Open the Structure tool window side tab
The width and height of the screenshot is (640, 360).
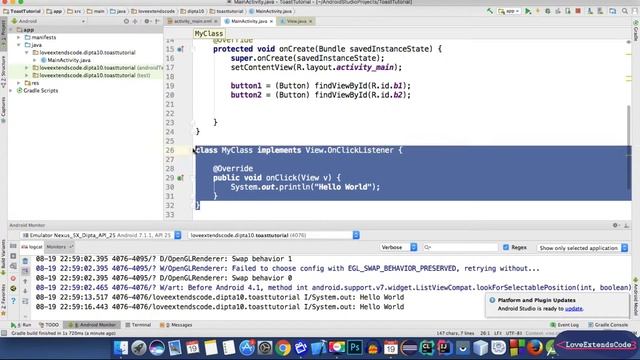coord(3,72)
